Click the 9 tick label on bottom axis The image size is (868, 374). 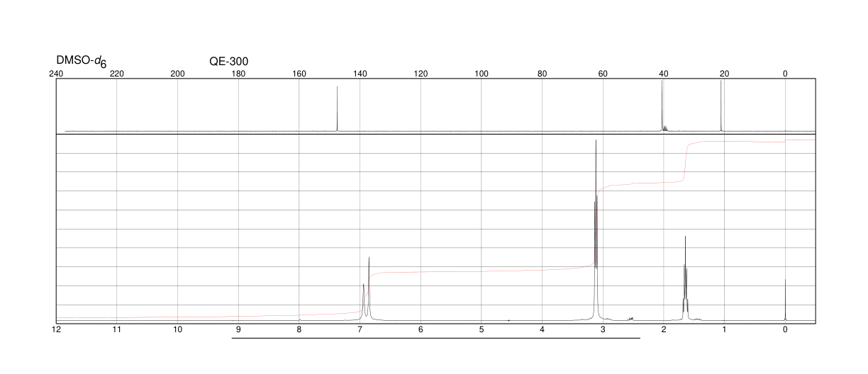[238, 330]
